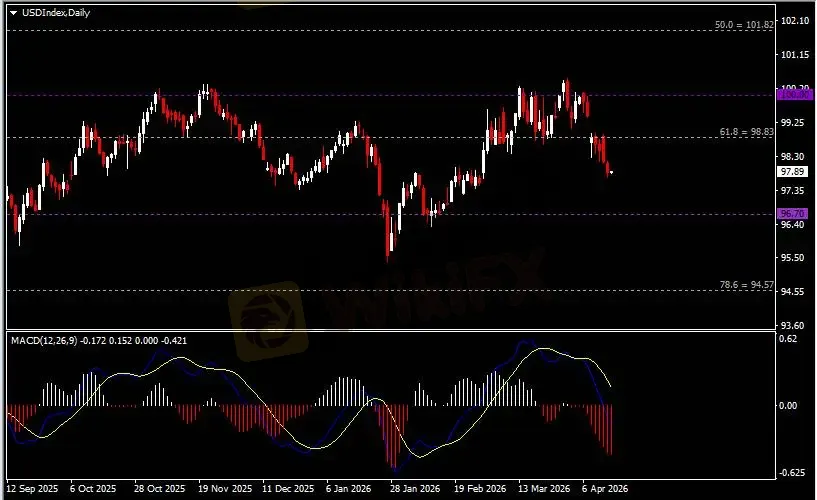Click the 0.00 MACD scale value
Viewport: 817px width, 500px height.
pos(788,405)
